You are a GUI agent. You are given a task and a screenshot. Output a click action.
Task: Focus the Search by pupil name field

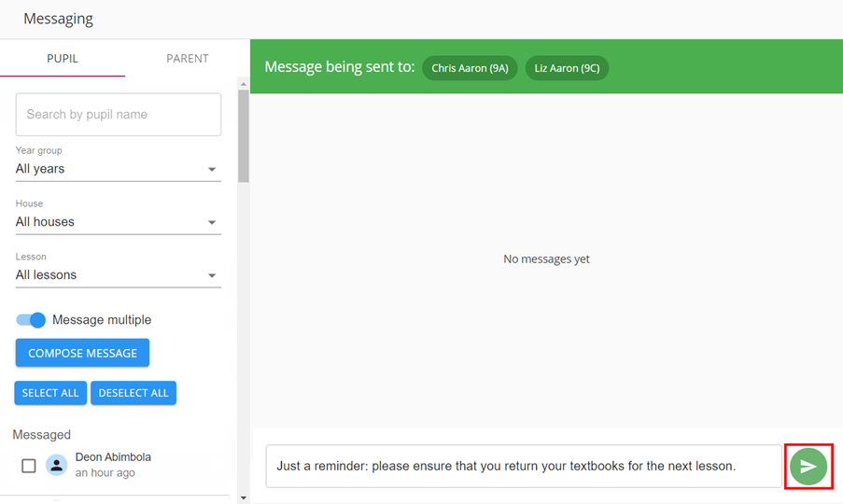(x=119, y=115)
